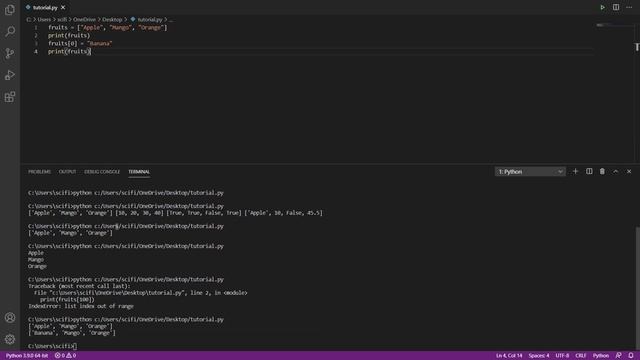Kill terminal with the trash icon

coord(602,171)
